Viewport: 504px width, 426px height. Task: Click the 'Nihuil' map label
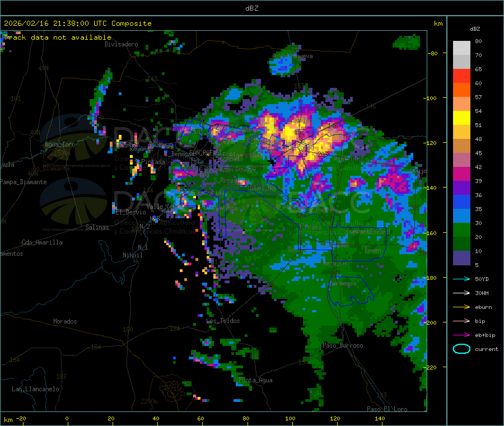click(x=132, y=255)
